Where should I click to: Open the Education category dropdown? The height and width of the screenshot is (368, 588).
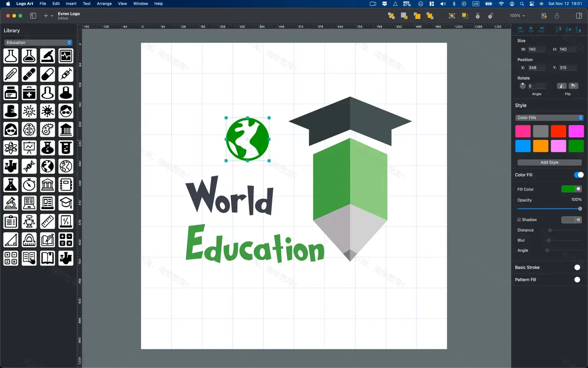pyautogui.click(x=37, y=42)
